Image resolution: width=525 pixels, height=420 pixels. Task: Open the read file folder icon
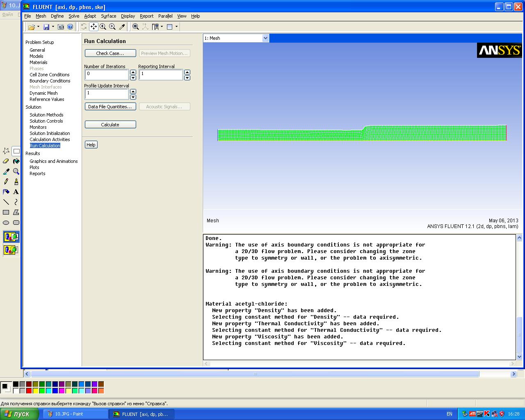coord(31,27)
